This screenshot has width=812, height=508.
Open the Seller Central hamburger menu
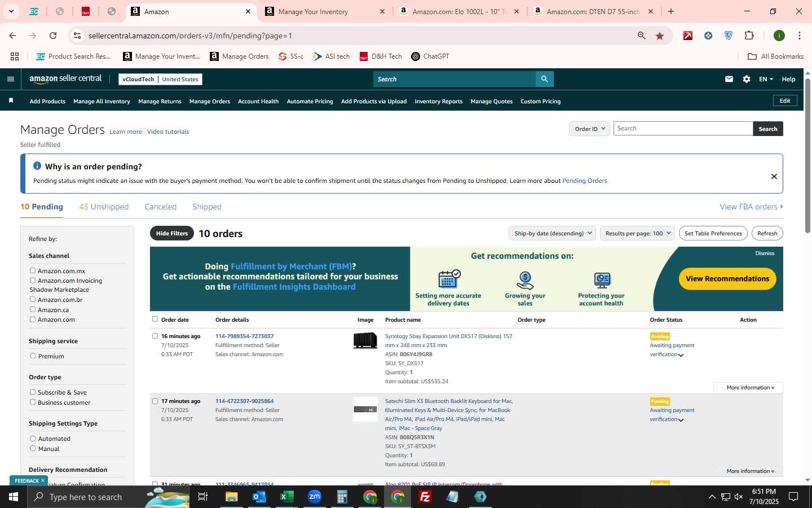click(x=11, y=79)
